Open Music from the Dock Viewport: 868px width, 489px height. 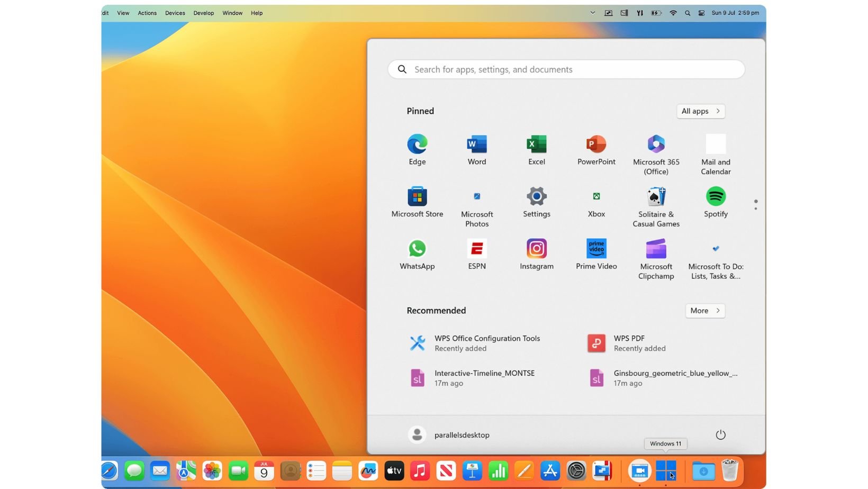point(420,470)
